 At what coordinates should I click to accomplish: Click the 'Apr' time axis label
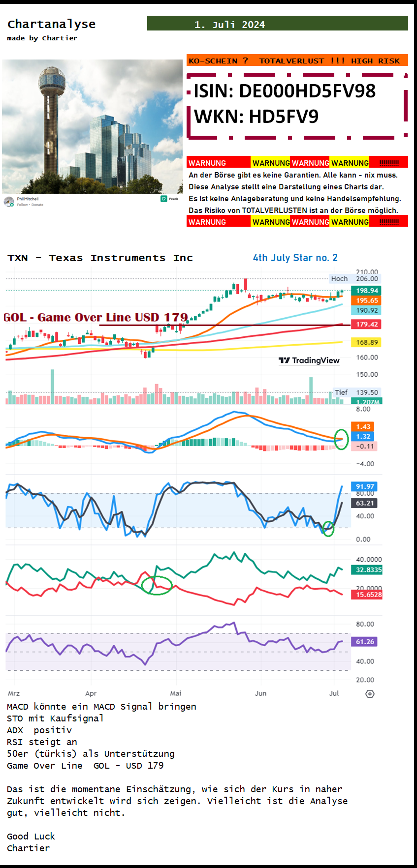pyautogui.click(x=91, y=693)
